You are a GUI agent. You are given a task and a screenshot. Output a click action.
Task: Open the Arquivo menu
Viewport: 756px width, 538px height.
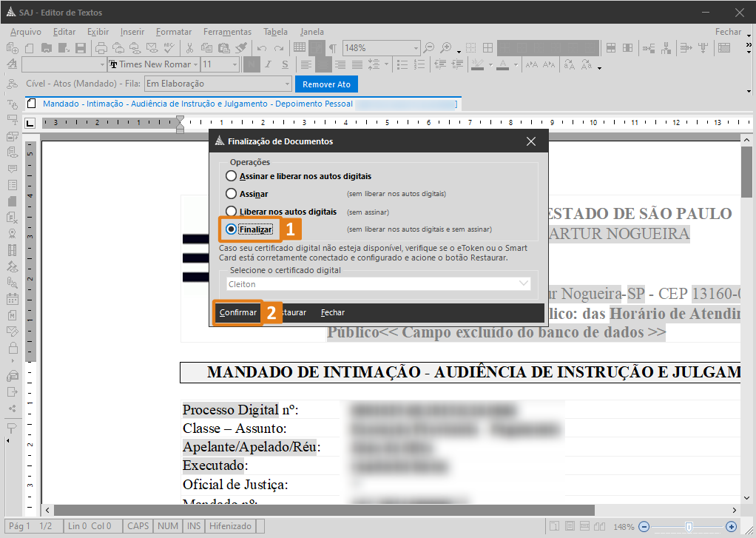[x=26, y=32]
